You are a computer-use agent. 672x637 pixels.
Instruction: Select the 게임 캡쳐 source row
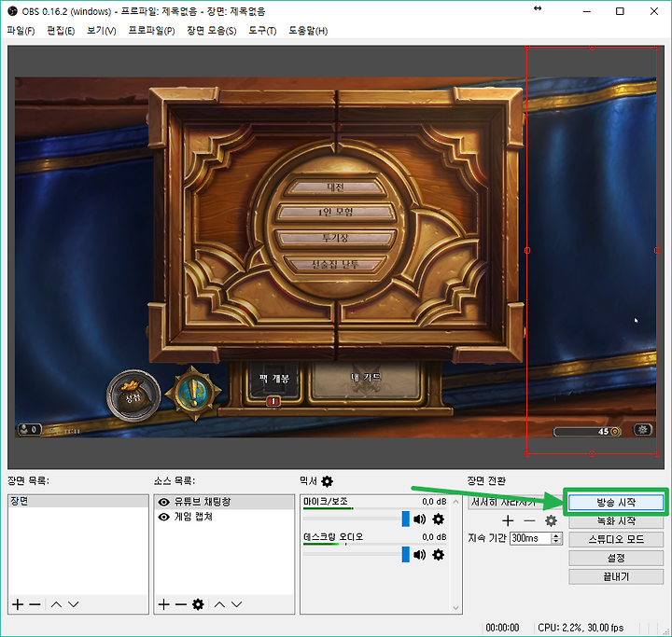coord(224,517)
